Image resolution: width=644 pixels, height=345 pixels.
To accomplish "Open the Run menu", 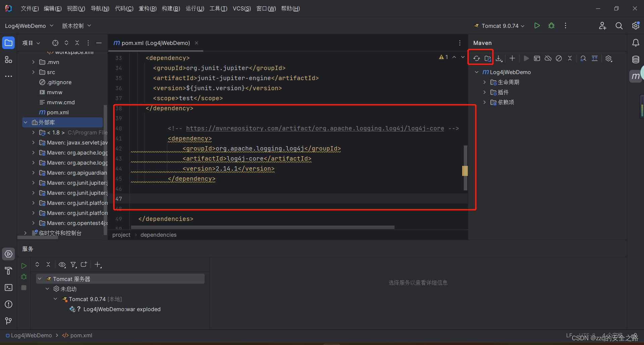I will click(195, 8).
